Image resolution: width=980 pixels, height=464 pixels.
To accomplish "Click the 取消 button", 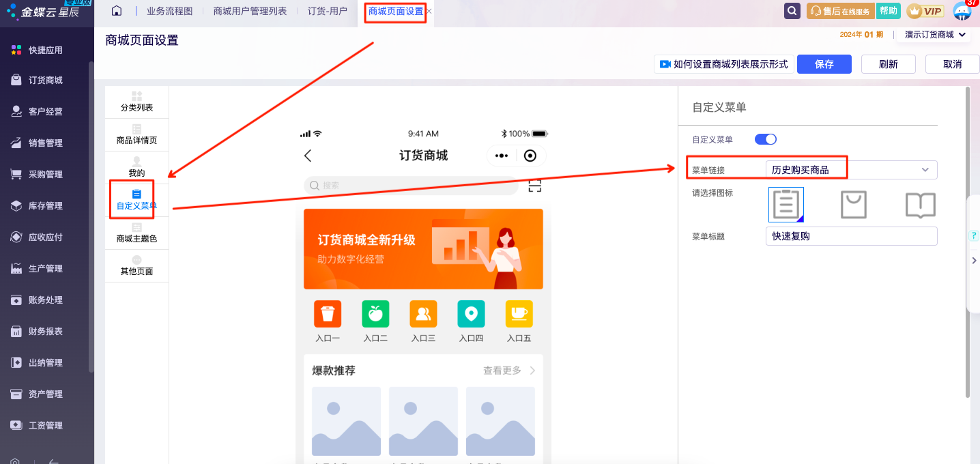I will (x=953, y=64).
